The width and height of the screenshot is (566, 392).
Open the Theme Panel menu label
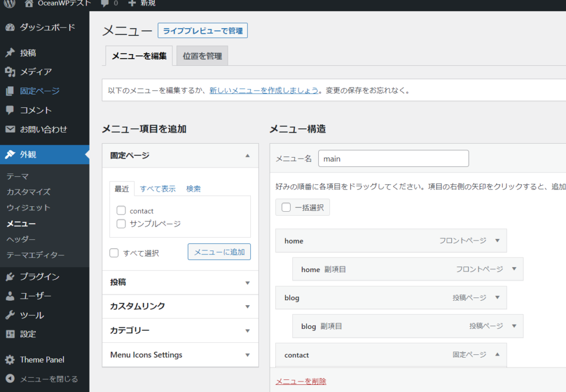click(42, 360)
